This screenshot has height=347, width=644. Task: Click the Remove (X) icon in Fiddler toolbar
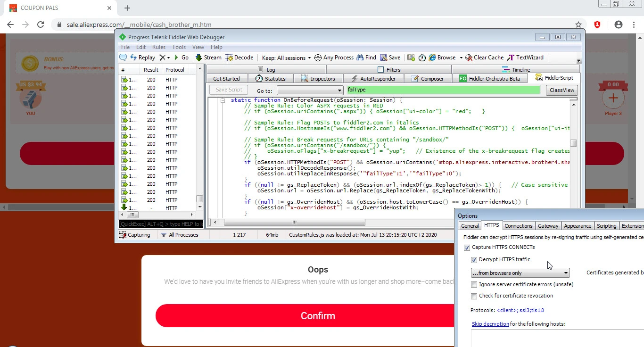(x=162, y=58)
